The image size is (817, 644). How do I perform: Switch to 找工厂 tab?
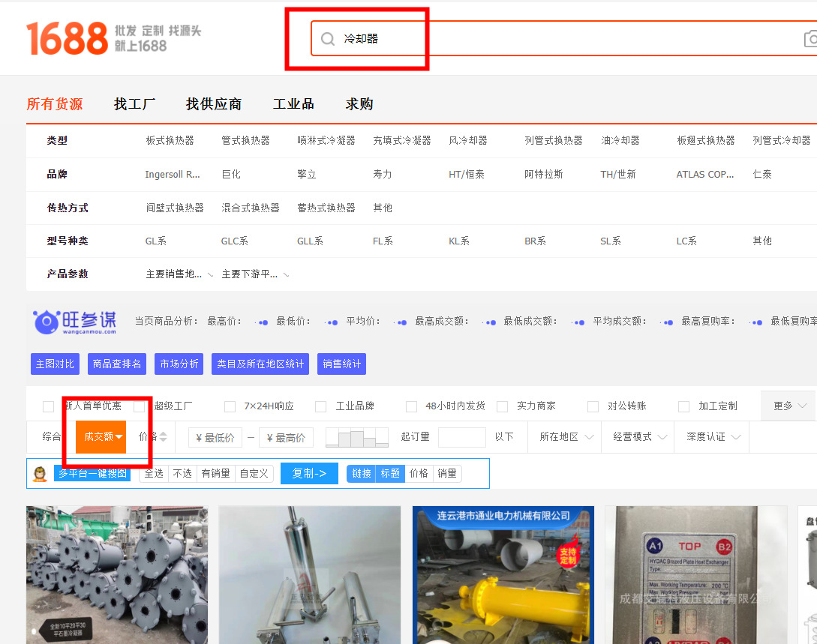pyautogui.click(x=134, y=104)
